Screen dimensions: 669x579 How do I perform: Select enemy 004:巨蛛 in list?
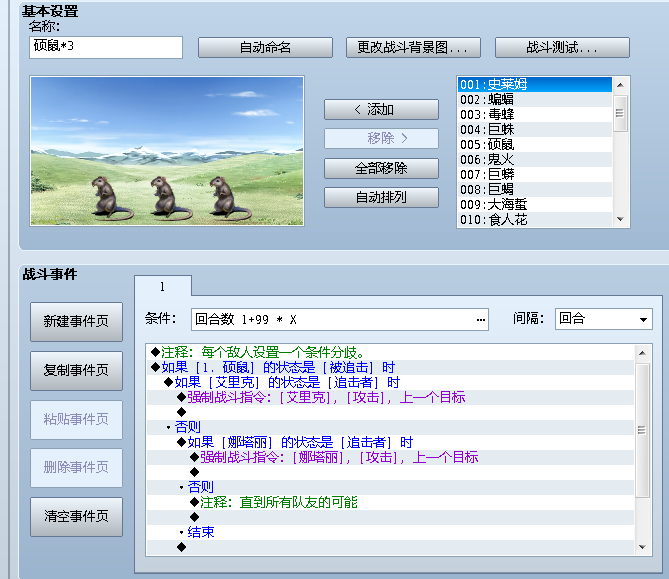click(535, 129)
